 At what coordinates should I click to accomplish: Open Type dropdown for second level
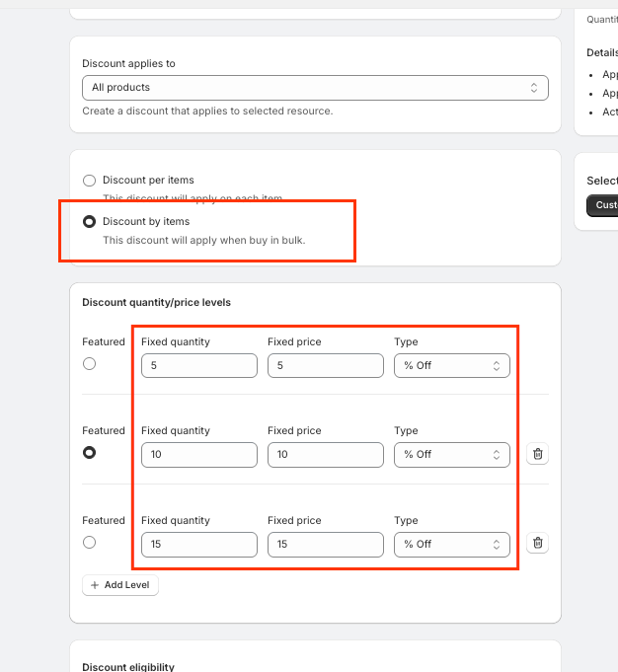point(452,455)
